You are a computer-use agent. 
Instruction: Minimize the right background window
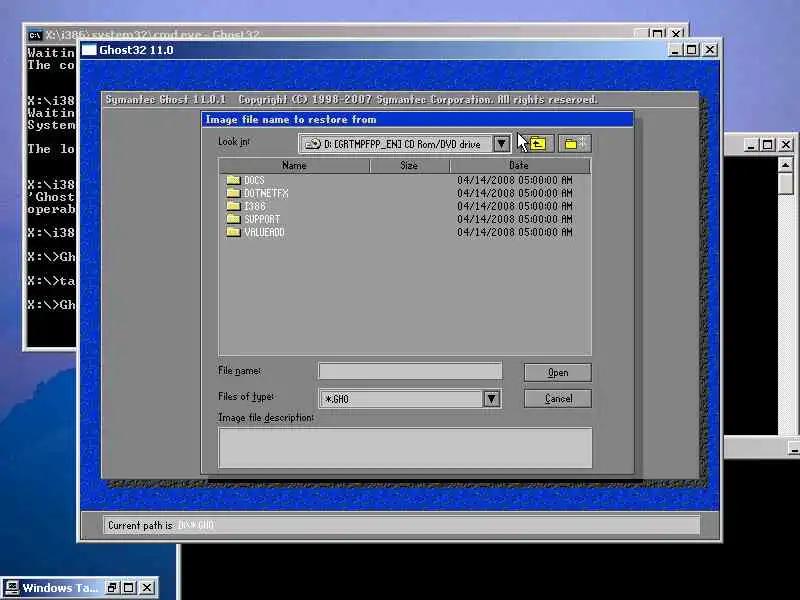(750, 145)
